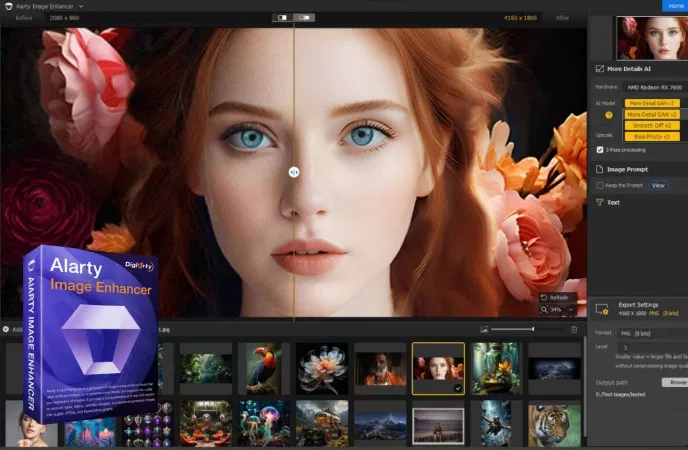Open the Format dropdown showing PNG
The width and height of the screenshot is (688, 450).
coord(652,333)
